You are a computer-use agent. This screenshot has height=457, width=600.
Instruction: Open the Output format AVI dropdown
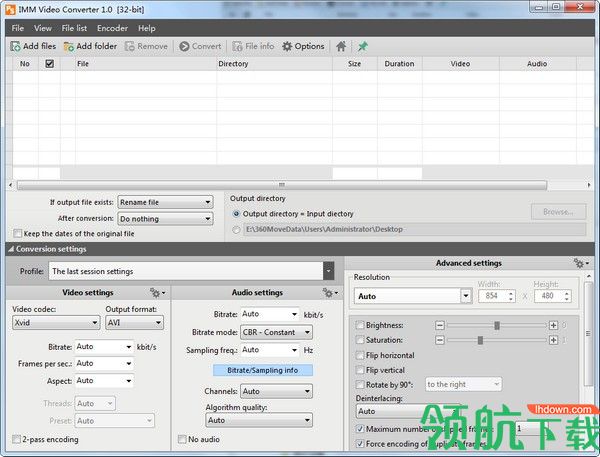(x=134, y=323)
